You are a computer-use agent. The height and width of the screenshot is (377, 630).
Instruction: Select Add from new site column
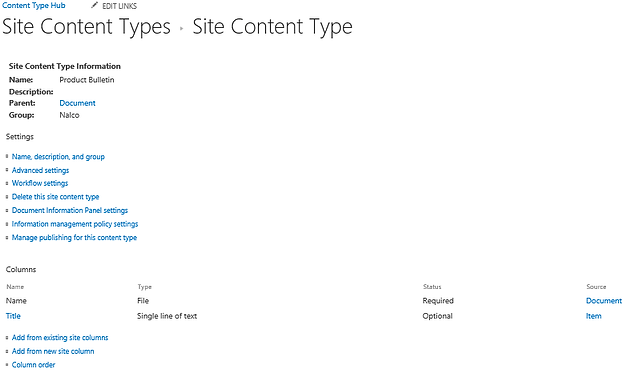click(x=53, y=351)
